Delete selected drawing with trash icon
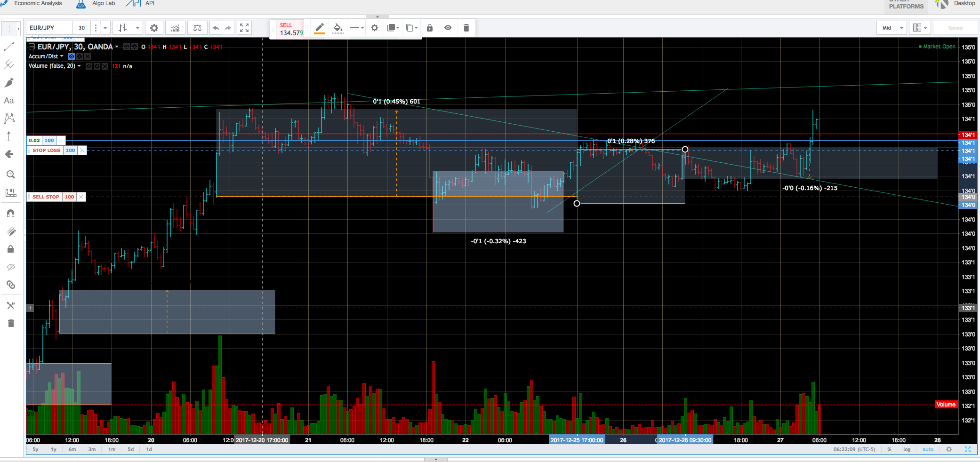Screen dimensions: 980x462 tap(466, 28)
